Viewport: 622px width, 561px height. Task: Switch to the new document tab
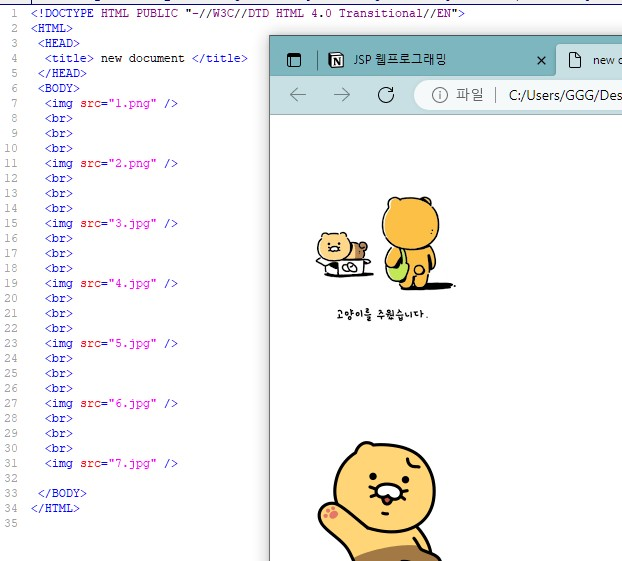point(590,60)
